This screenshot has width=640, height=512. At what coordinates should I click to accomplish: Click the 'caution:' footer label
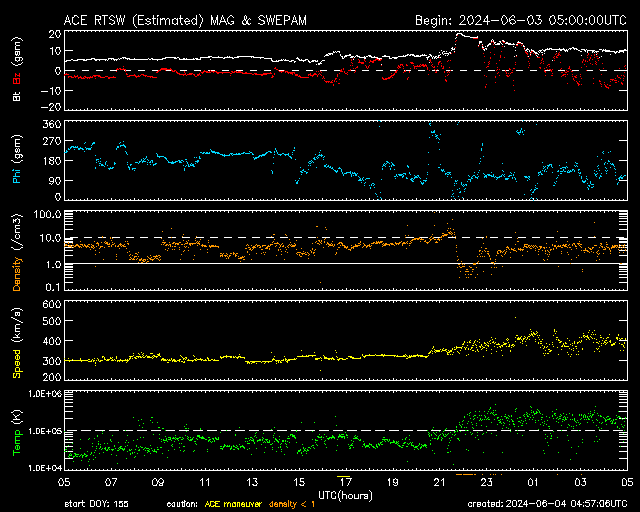[x=182, y=504]
